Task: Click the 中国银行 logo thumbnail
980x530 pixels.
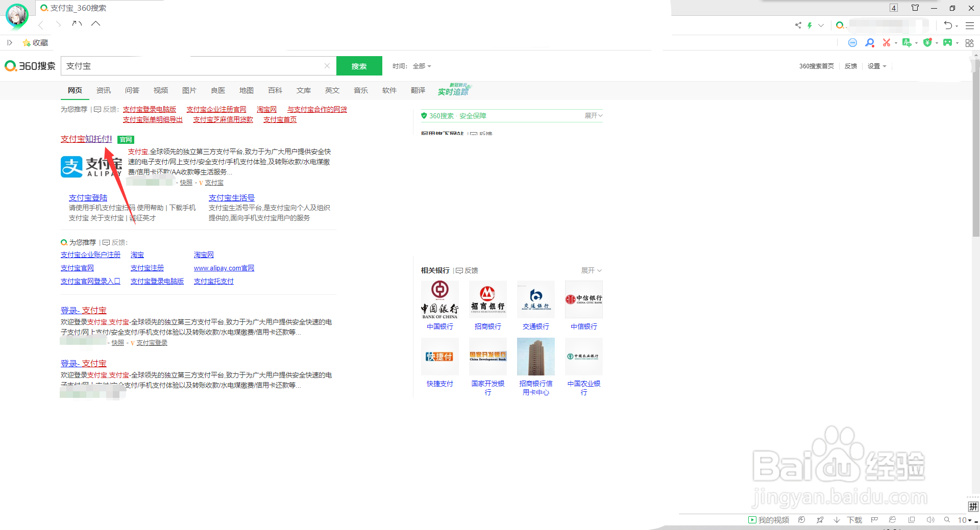Action: point(440,300)
